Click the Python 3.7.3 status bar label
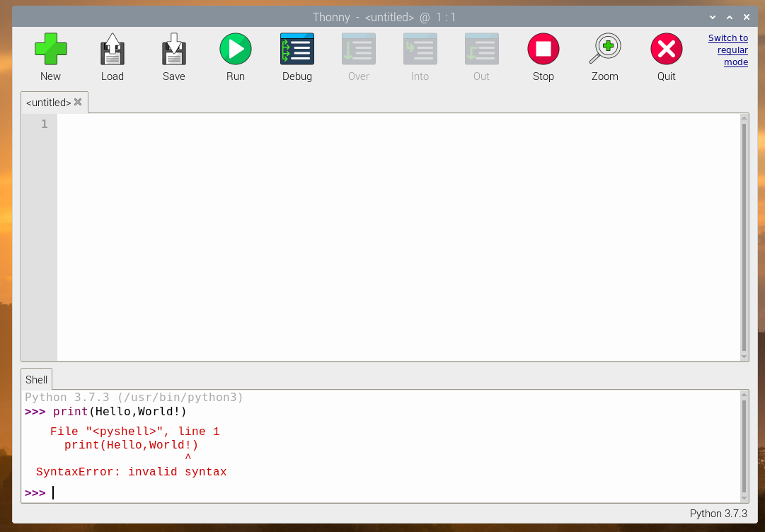Viewport: 765px width, 532px height. pos(718,514)
